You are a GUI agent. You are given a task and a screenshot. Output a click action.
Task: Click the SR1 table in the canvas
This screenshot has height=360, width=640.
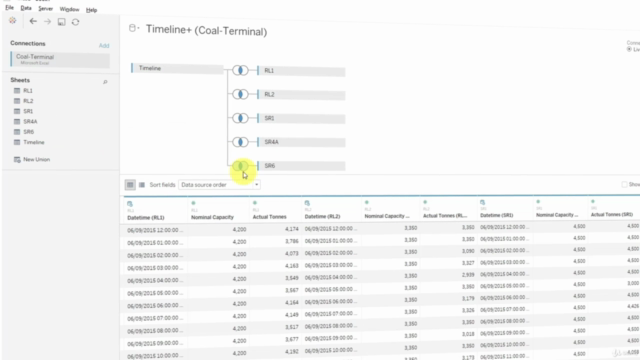pyautogui.click(x=301, y=118)
